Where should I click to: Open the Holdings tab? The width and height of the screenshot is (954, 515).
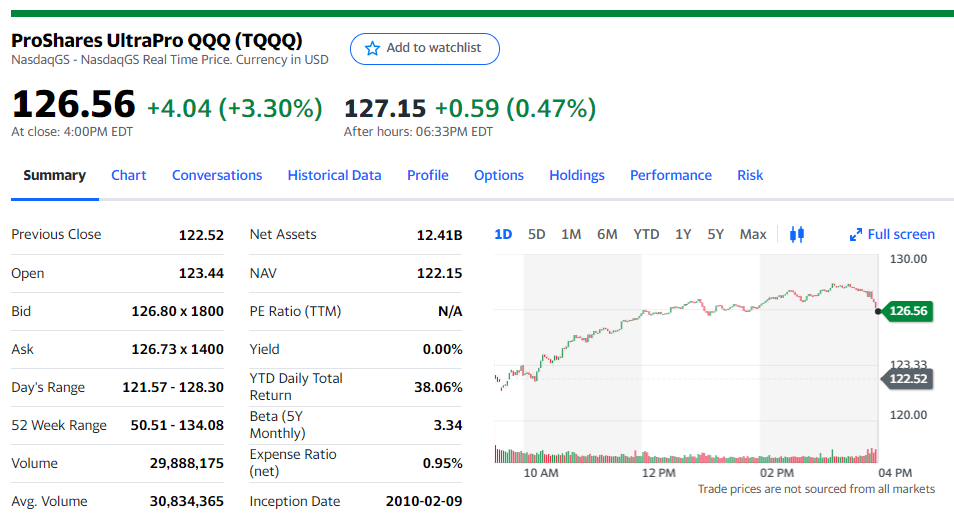[577, 175]
